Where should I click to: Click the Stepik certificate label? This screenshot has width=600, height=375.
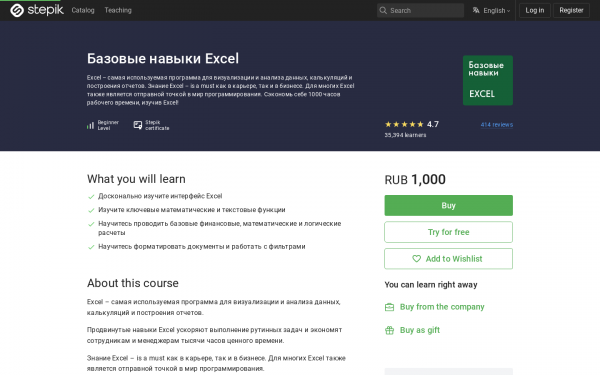tap(157, 125)
